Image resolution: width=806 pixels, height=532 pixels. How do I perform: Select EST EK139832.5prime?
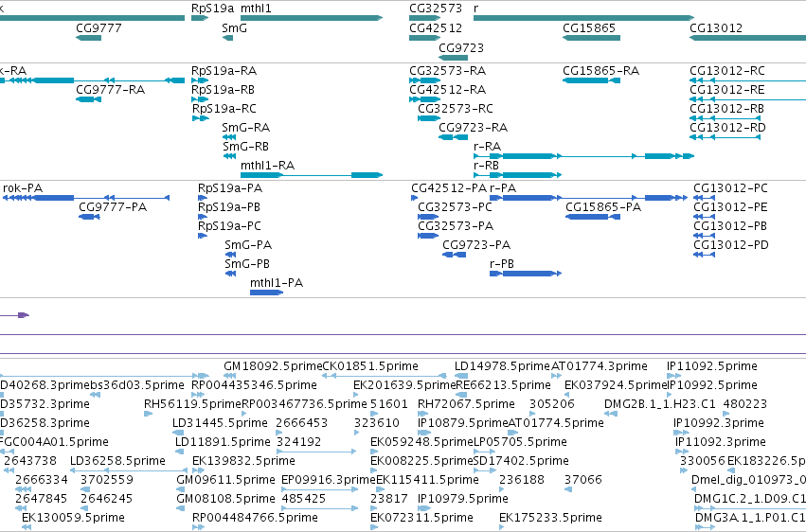coord(198,470)
